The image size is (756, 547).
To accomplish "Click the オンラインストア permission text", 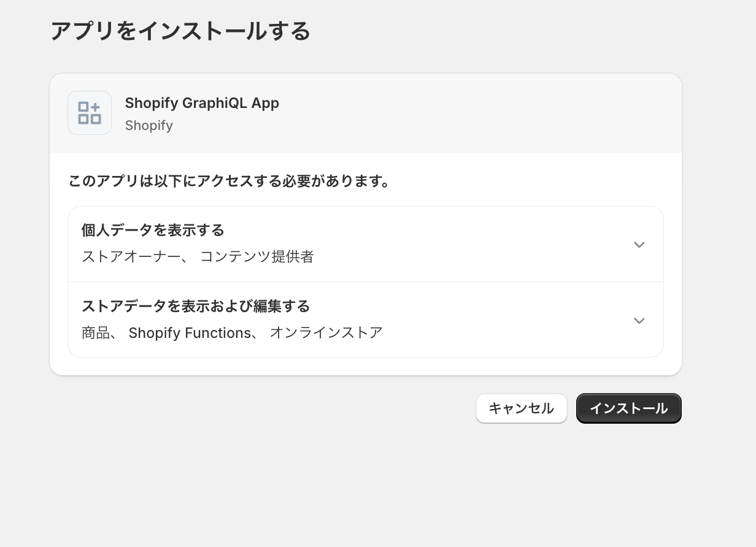I will click(326, 333).
